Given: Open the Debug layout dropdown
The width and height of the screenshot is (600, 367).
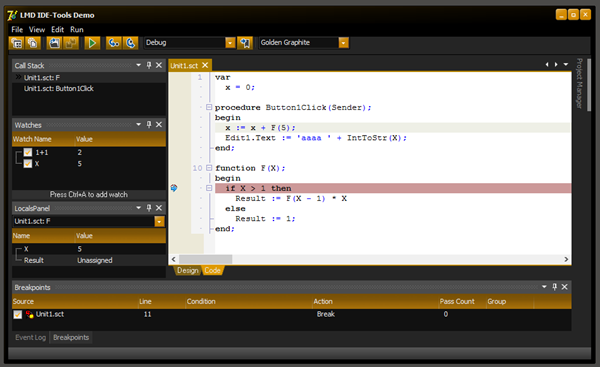Looking at the screenshot, I should coord(230,43).
